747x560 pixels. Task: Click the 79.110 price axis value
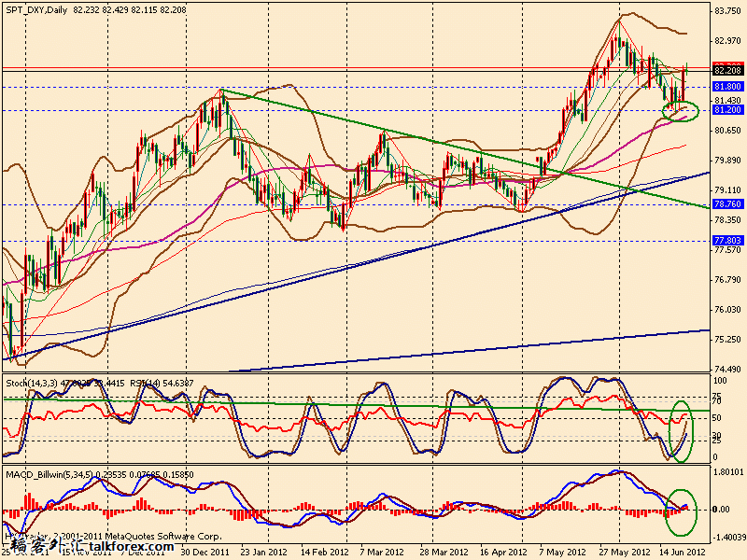tap(728, 189)
